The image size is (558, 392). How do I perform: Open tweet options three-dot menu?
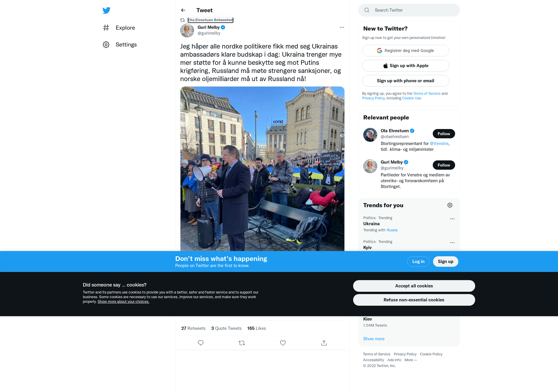[342, 27]
